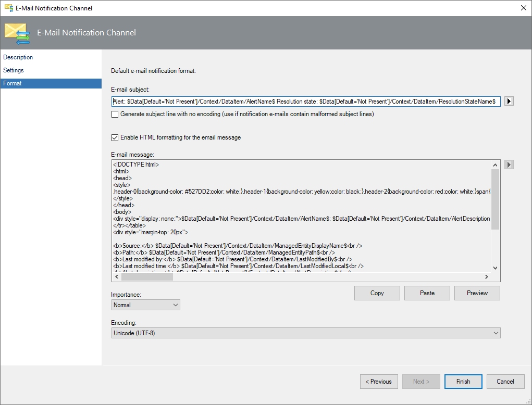Screen dimensions: 532x405
Task: Select the Format page in the sidebar
Action: tap(13, 83)
